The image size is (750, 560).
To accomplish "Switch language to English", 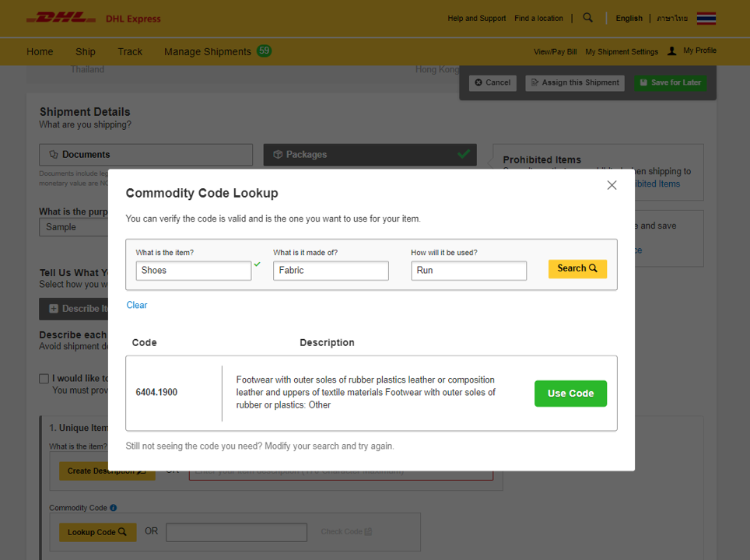I will pos(629,18).
